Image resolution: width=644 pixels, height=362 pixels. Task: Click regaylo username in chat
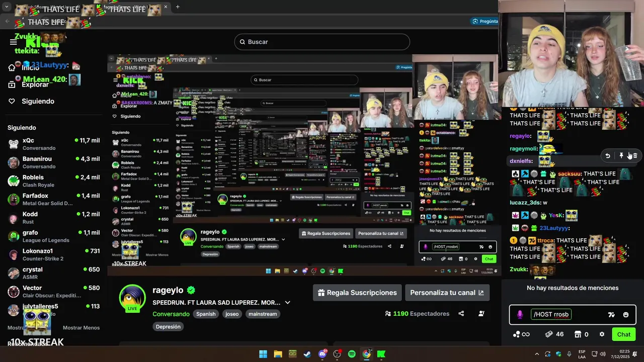[520, 136]
